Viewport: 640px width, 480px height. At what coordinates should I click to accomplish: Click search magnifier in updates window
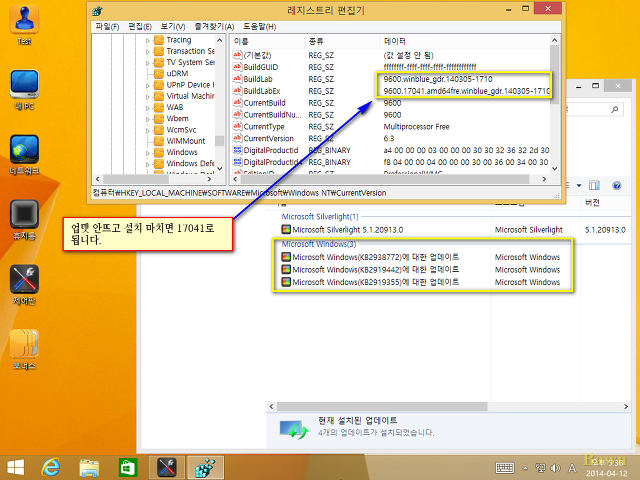click(614, 109)
